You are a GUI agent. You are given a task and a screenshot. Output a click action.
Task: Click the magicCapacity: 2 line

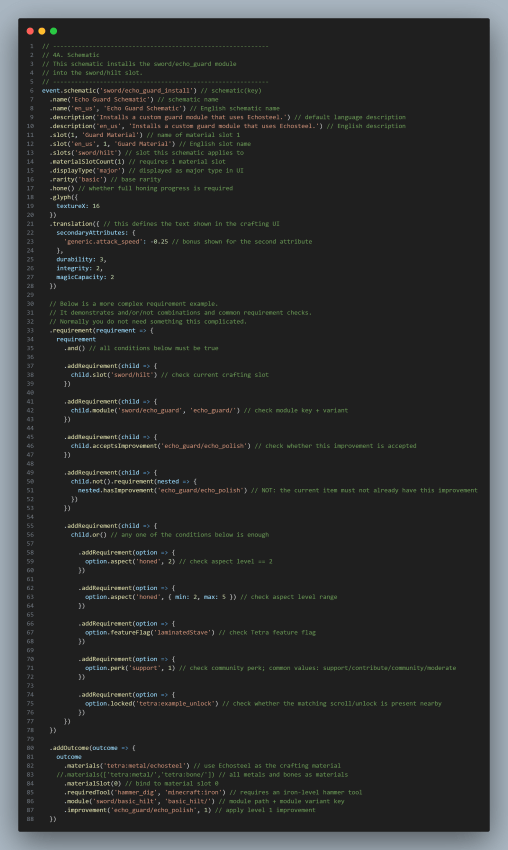coord(85,278)
